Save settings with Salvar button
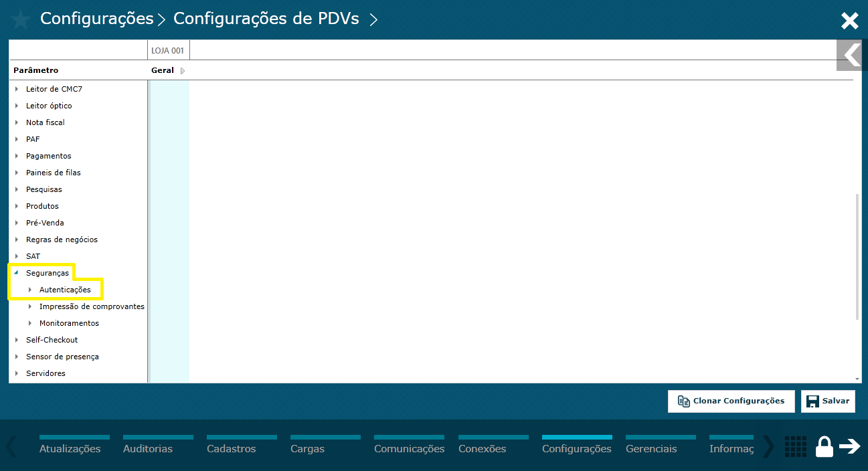 [x=828, y=401]
